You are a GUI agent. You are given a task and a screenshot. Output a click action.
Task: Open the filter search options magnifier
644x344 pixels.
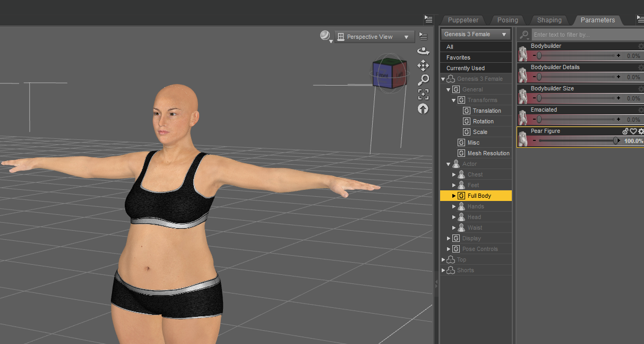click(x=525, y=35)
